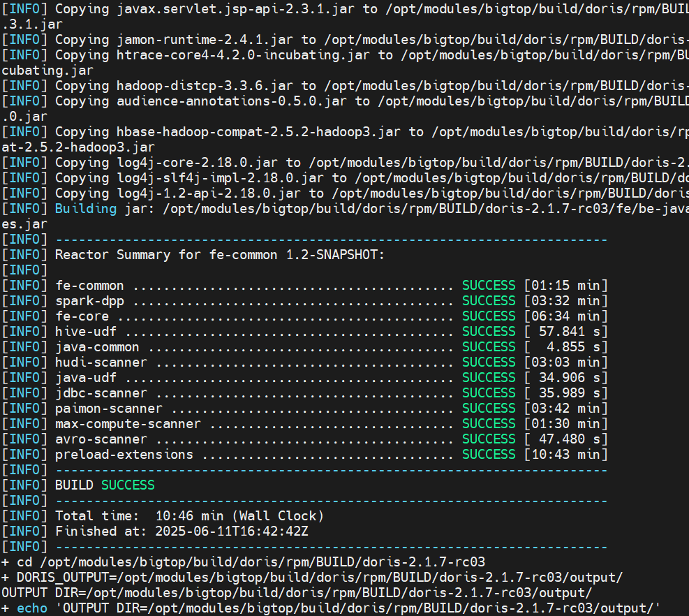
Task: Click the 'fe-core' module entry
Action: (x=82, y=316)
